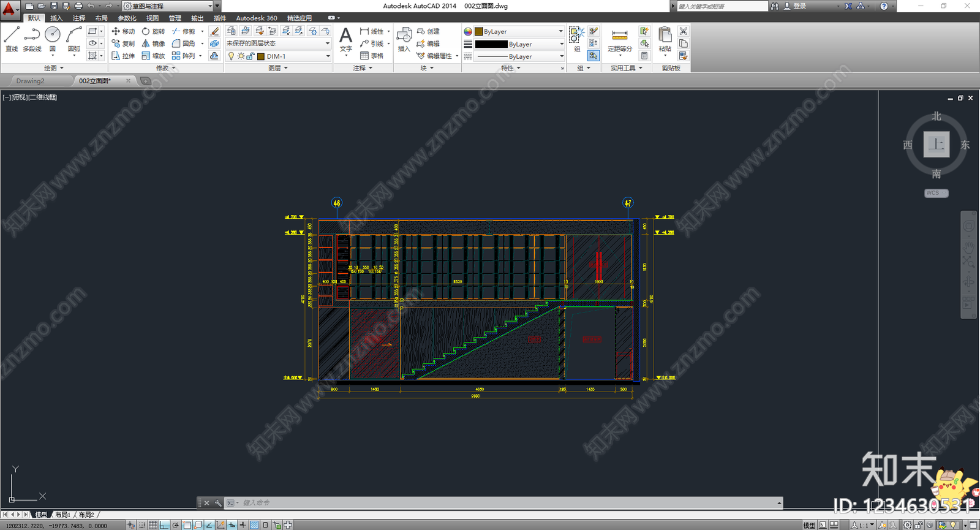980x530 pixels.
Task: Click the Insert block (插入) icon
Action: (x=404, y=39)
